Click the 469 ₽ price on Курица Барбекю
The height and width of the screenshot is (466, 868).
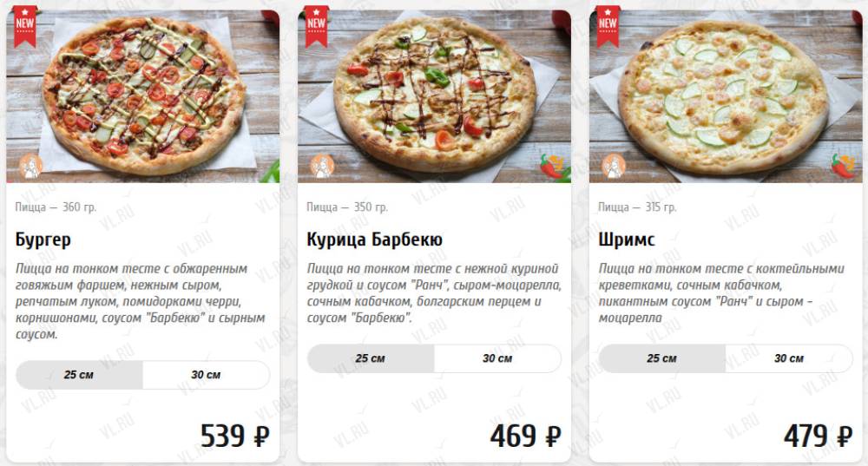(525, 436)
